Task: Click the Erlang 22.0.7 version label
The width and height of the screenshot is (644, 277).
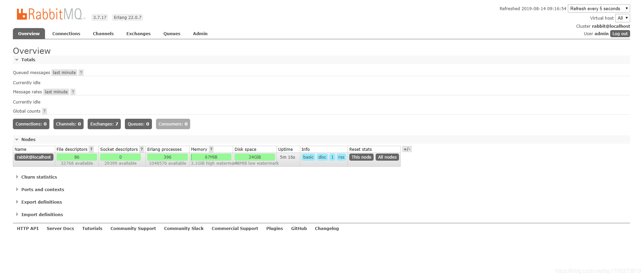Action: point(128,17)
